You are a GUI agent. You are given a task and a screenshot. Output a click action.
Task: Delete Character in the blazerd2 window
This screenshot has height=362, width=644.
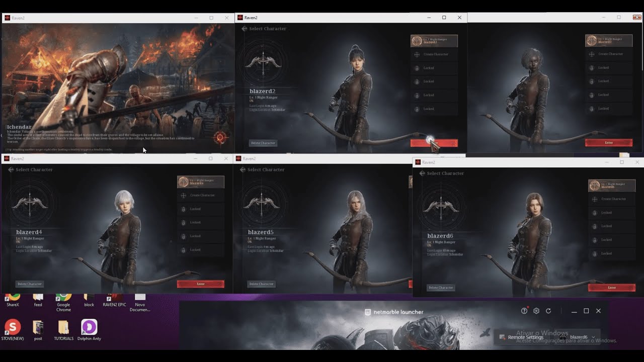tap(263, 143)
